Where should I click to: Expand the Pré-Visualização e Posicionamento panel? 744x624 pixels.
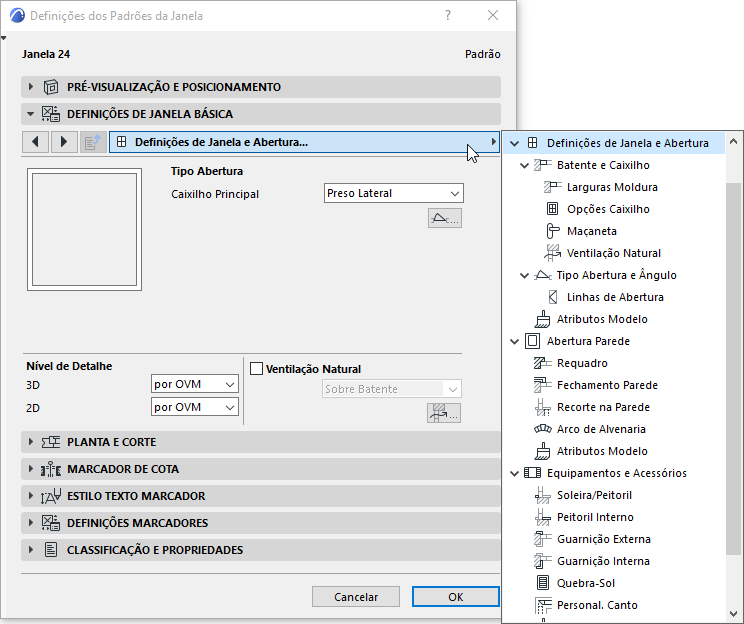coord(31,87)
